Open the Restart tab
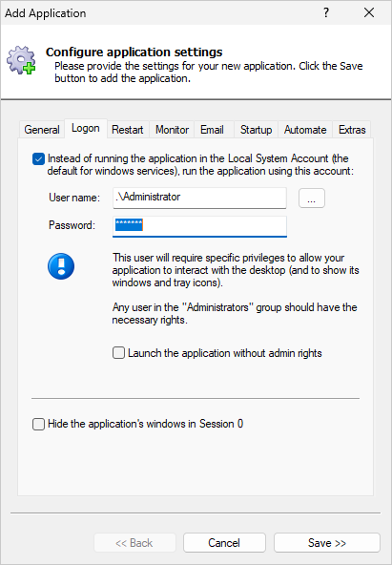 point(128,130)
